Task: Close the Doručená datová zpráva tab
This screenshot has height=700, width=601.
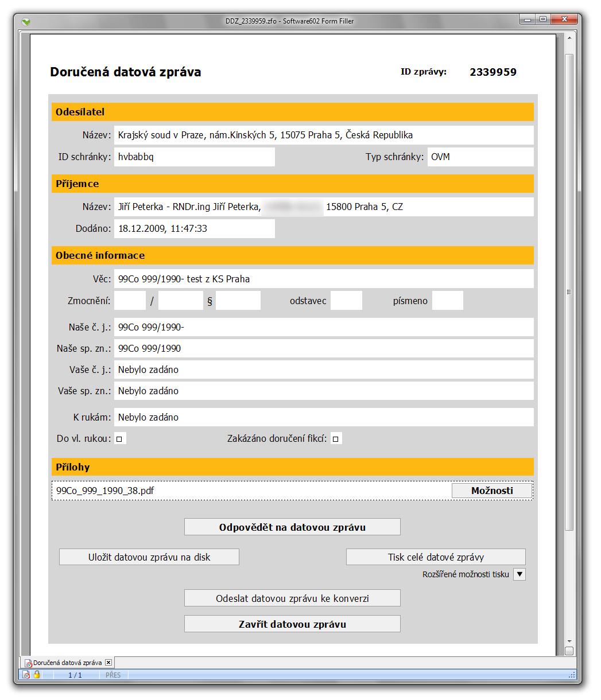Action: pos(108,662)
